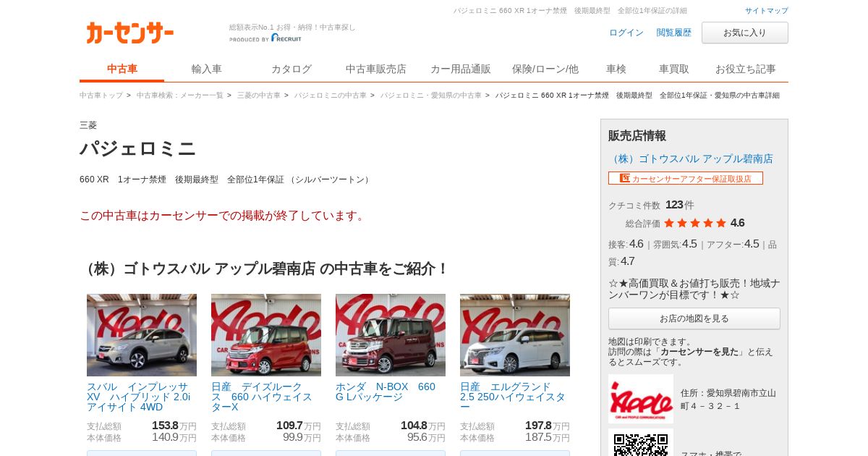Click the カーセンサー logo

[x=129, y=33]
